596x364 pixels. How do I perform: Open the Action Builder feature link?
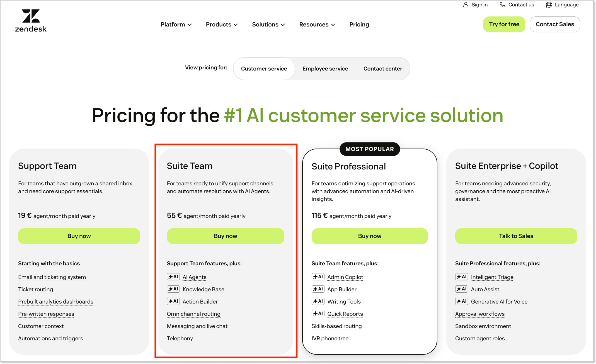coord(200,302)
